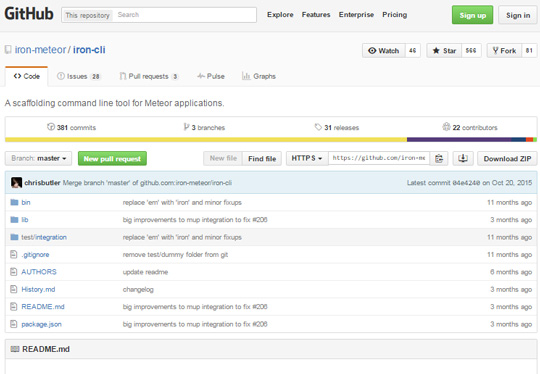
Task: Click the History.md file icon
Action: (14, 289)
